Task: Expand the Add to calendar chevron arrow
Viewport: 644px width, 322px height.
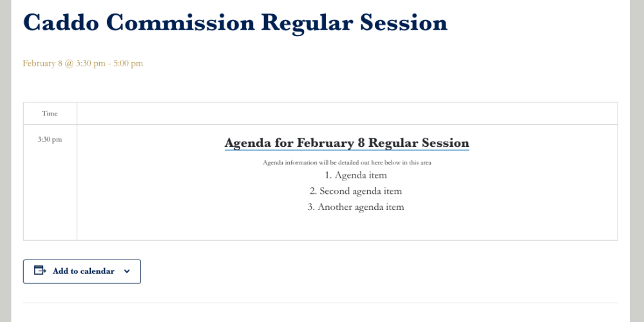Action: point(127,272)
